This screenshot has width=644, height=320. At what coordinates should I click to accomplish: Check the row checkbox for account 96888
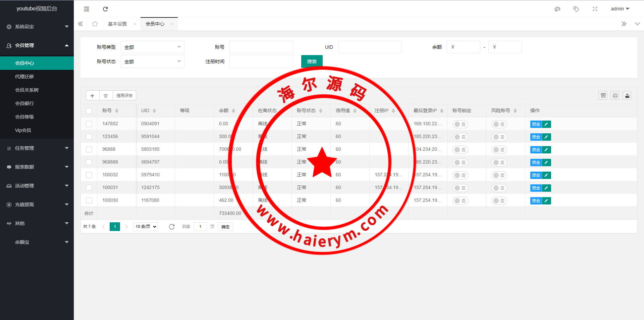click(89, 149)
